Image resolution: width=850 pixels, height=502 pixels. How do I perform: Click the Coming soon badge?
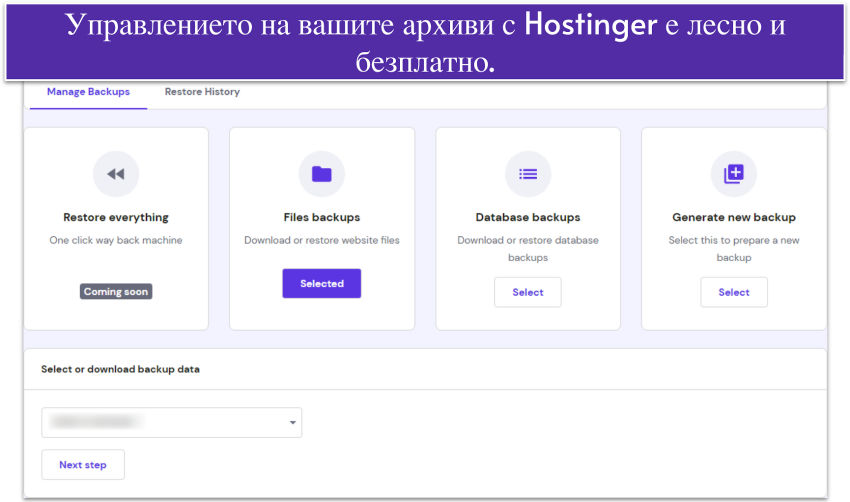click(x=116, y=292)
